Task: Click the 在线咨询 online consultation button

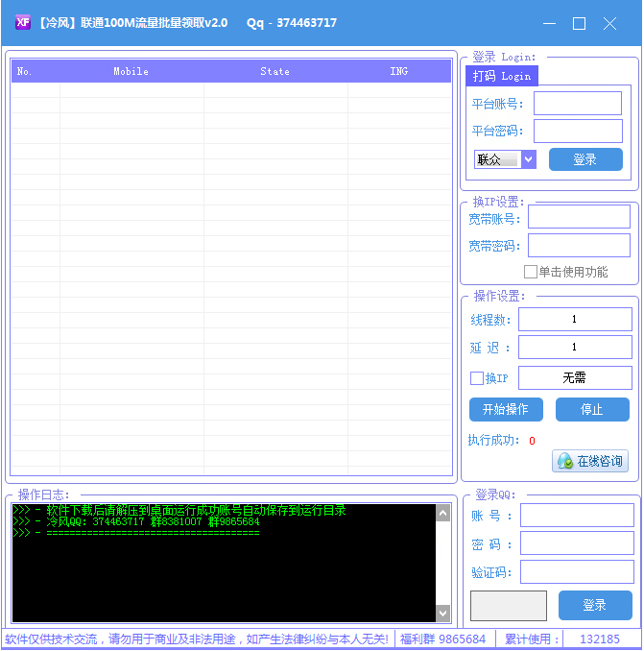Action: point(590,461)
